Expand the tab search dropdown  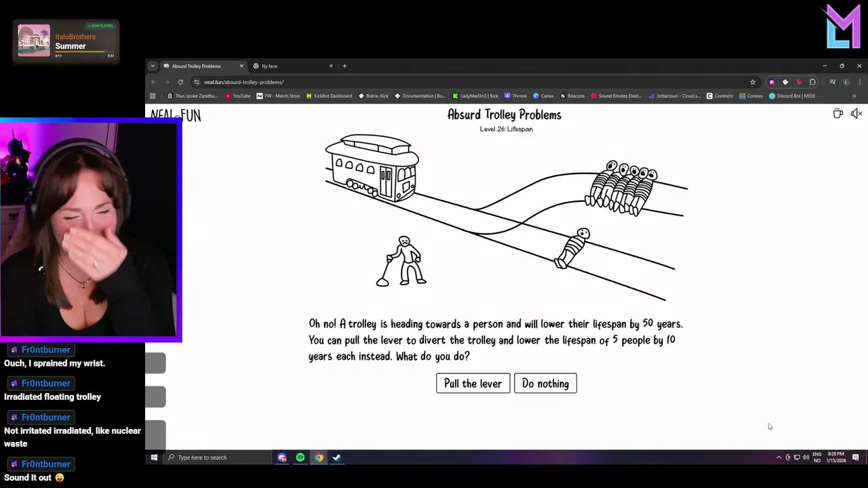[153, 66]
